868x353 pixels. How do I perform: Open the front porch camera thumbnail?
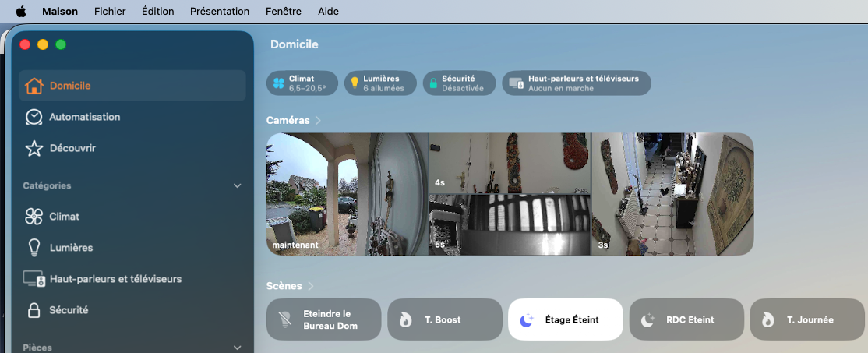[347, 194]
